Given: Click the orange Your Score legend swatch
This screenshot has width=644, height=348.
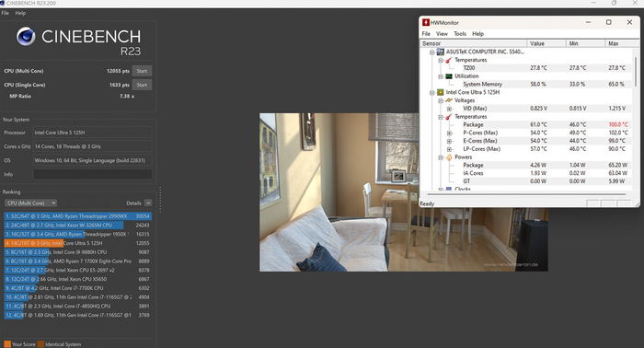Looking at the screenshot, I should pyautogui.click(x=7, y=344).
